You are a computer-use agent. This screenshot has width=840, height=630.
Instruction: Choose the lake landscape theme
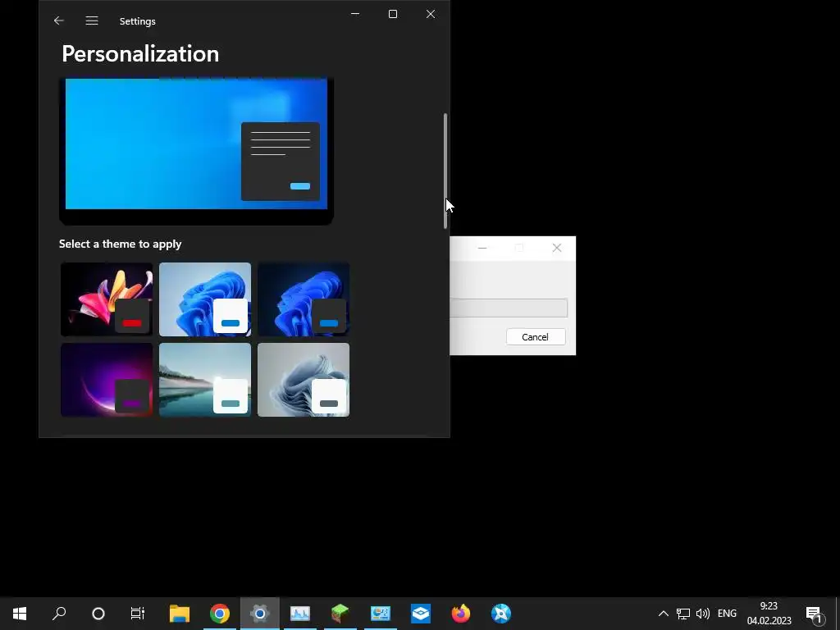[x=205, y=380]
